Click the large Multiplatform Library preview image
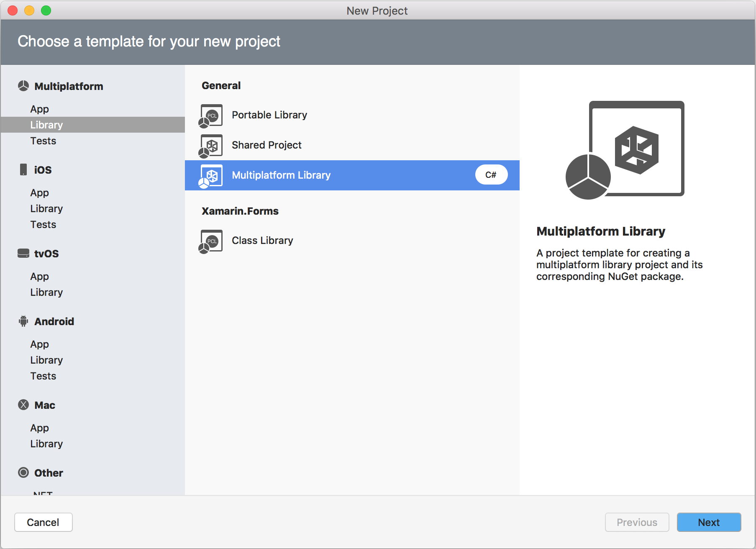This screenshot has width=756, height=549. coord(625,150)
